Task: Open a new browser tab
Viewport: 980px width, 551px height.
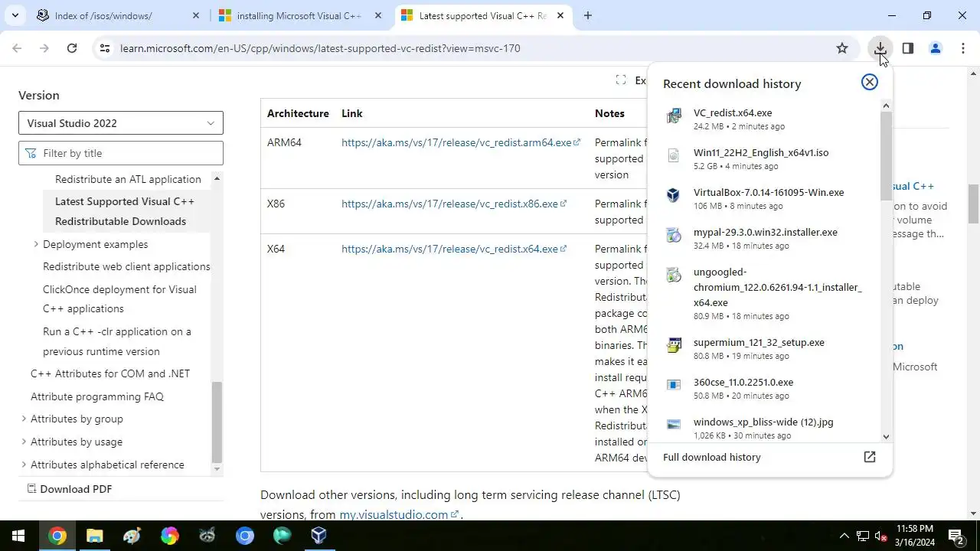Action: pyautogui.click(x=588, y=15)
